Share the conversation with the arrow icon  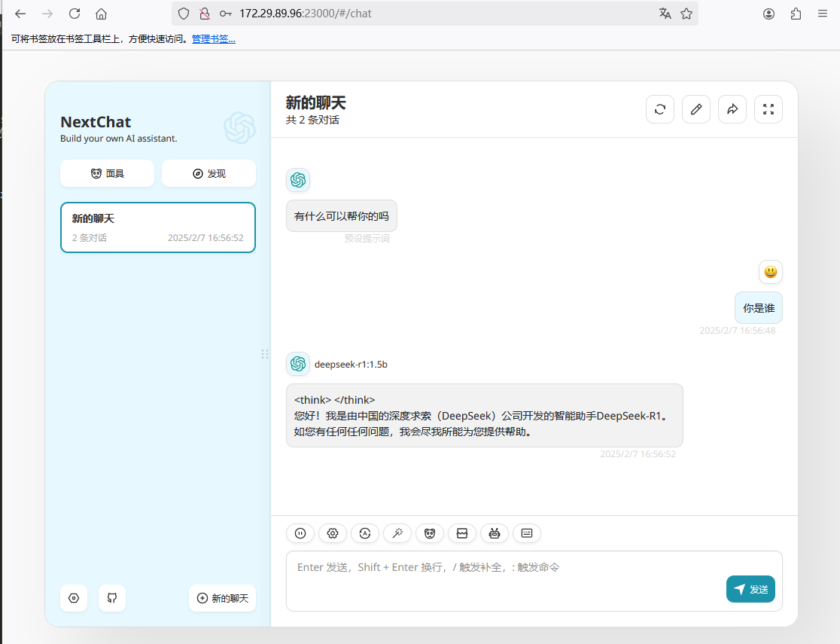[732, 109]
